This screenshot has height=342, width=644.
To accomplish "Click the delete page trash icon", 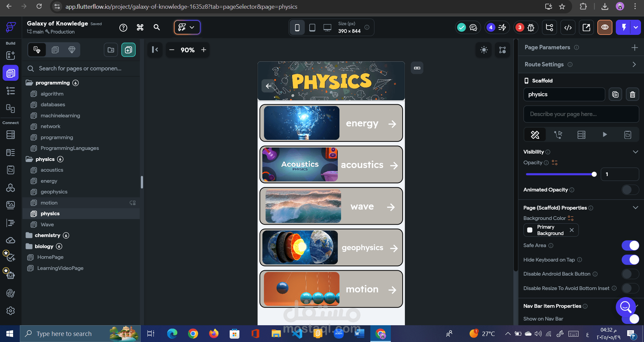I will point(633,95).
